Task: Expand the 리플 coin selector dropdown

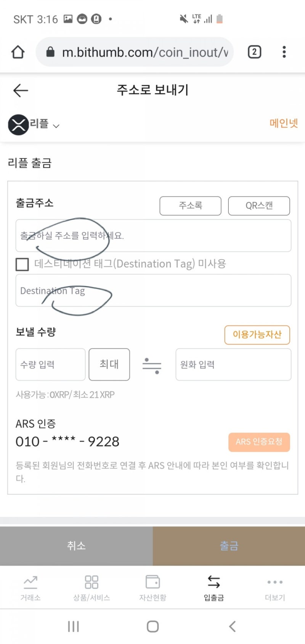Action: click(45, 124)
